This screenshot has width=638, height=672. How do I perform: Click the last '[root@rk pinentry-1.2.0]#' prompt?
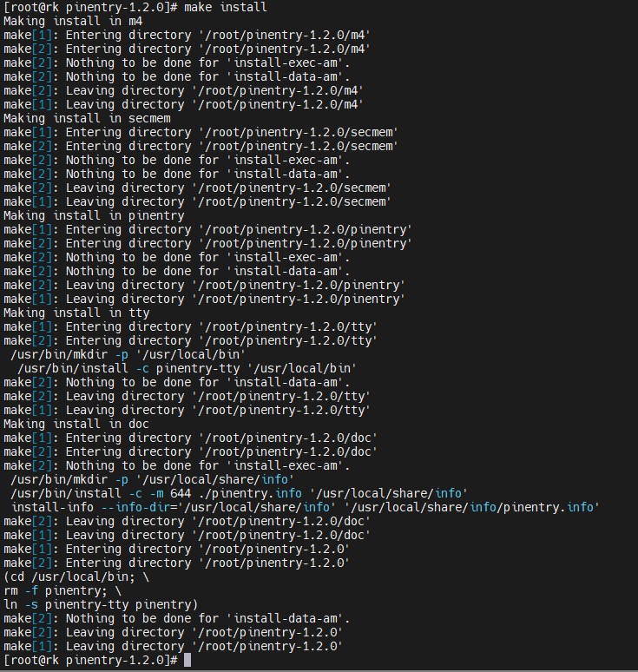pyautogui.click(x=90, y=660)
